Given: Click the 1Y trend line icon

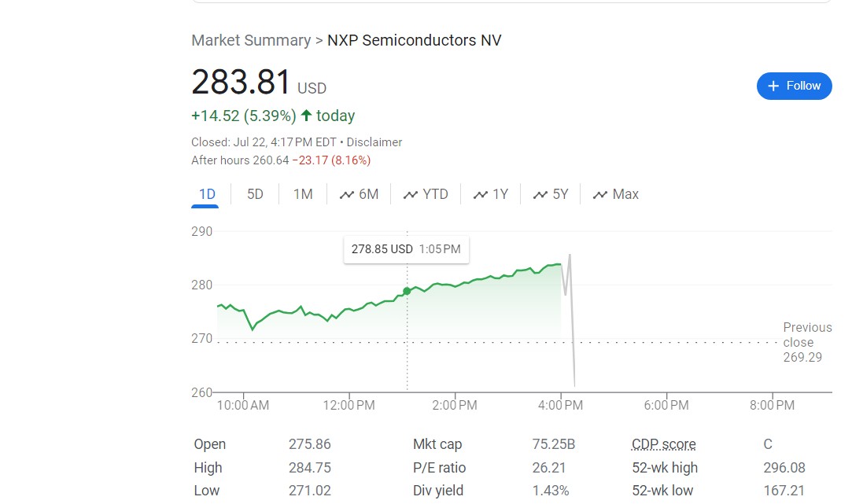Looking at the screenshot, I should (480, 195).
